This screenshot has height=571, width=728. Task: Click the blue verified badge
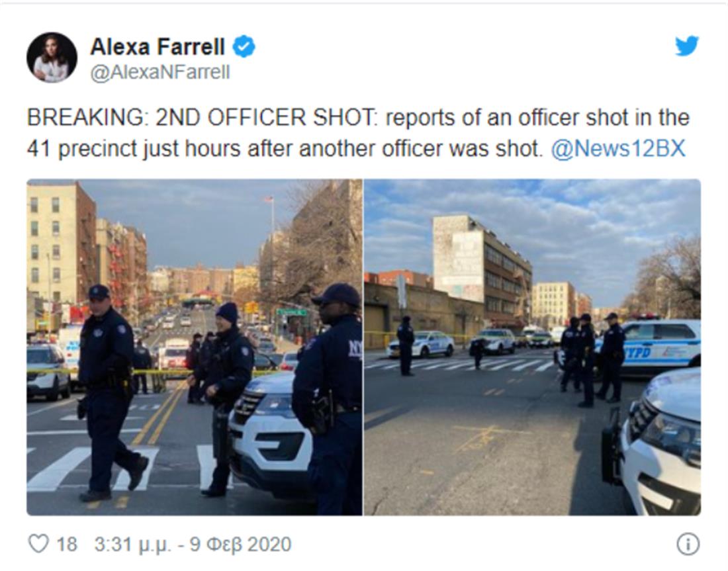point(244,47)
